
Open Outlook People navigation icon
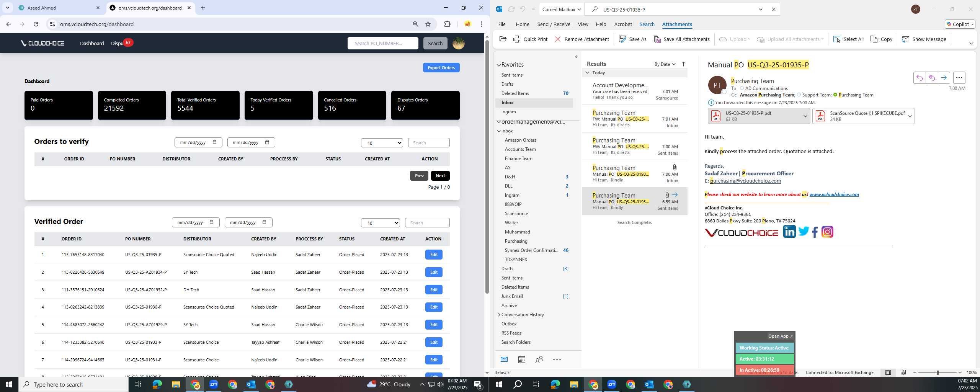coord(539,359)
